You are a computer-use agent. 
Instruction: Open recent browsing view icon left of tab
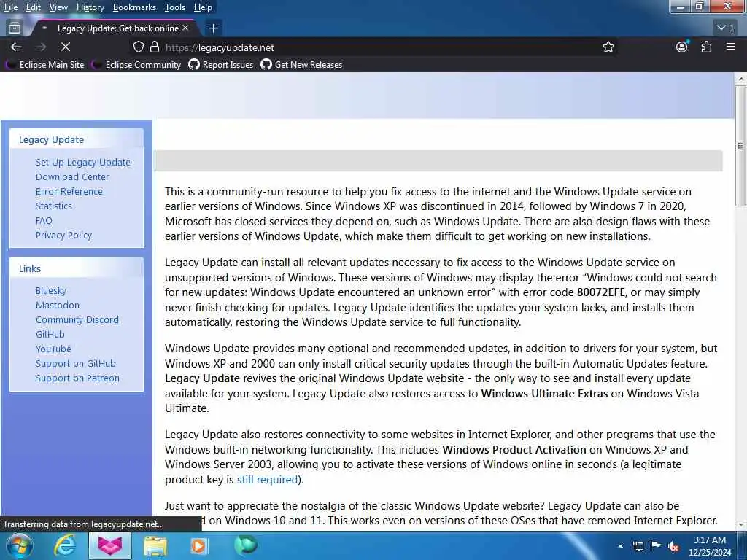pos(15,28)
